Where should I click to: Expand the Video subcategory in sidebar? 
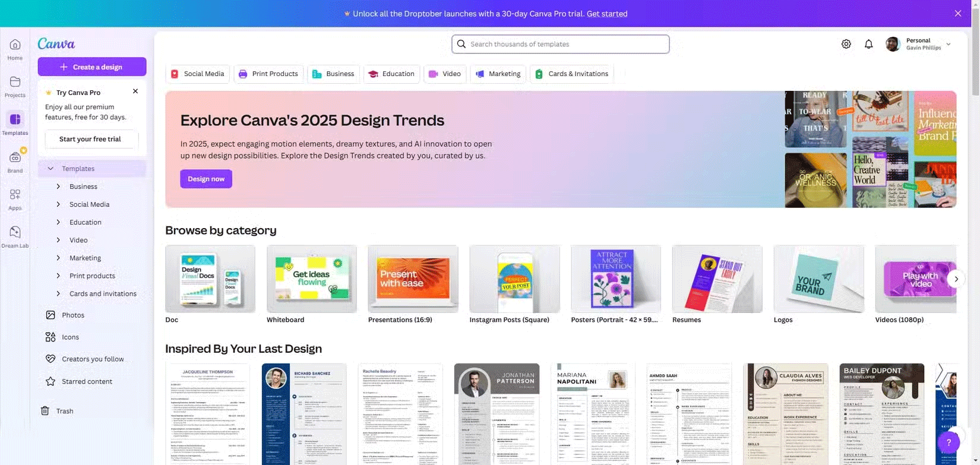click(58, 240)
